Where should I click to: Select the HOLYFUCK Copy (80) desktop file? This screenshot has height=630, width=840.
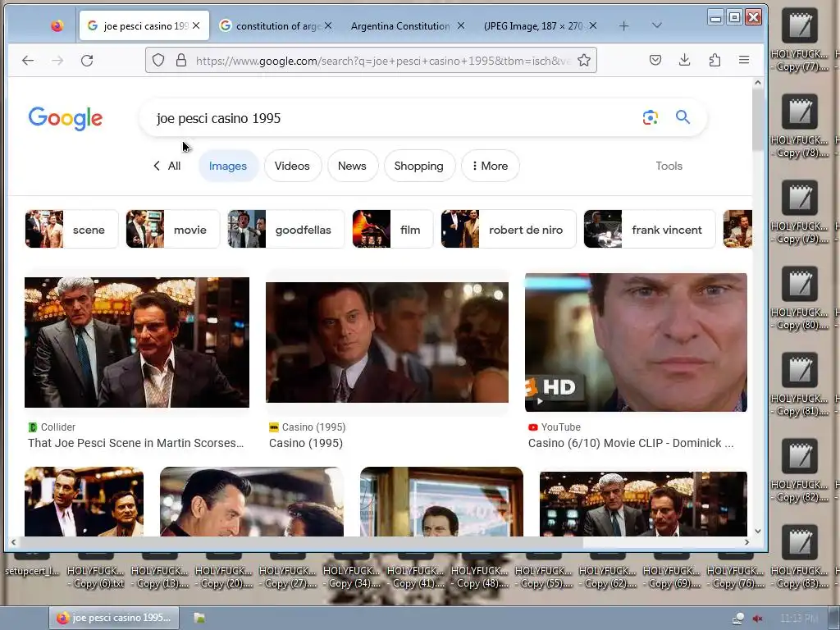coord(799,299)
